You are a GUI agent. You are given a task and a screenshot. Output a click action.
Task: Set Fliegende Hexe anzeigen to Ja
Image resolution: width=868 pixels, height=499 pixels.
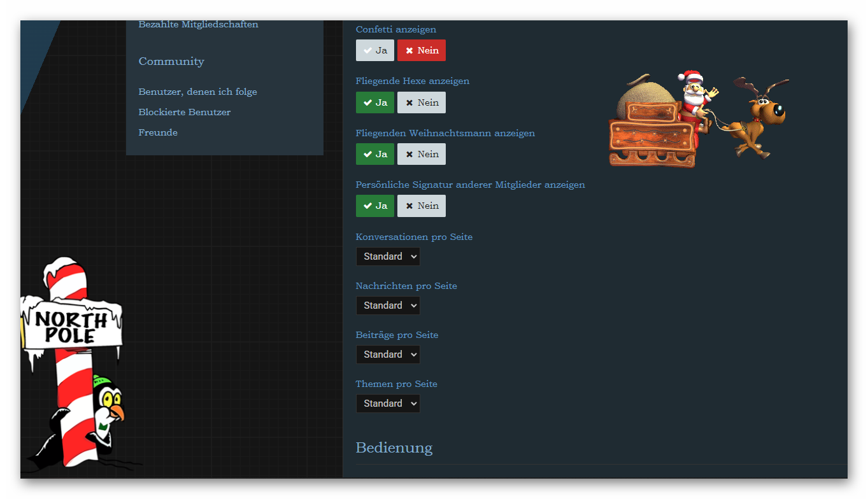coord(375,102)
